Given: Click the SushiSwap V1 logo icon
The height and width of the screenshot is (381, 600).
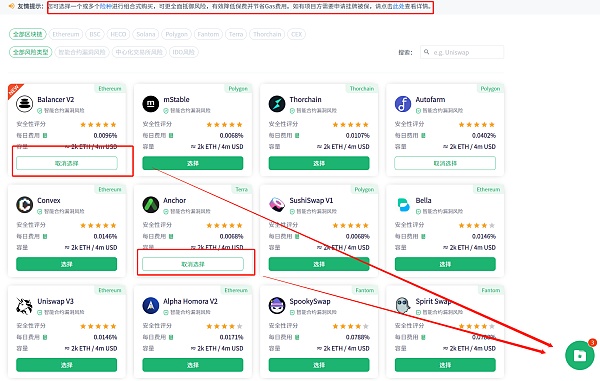Looking at the screenshot, I should 277,205.
